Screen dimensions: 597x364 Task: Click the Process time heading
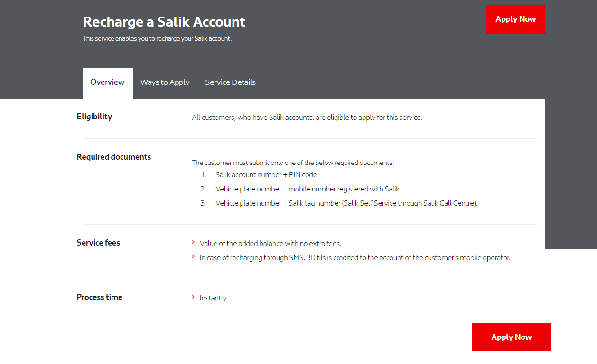point(100,297)
